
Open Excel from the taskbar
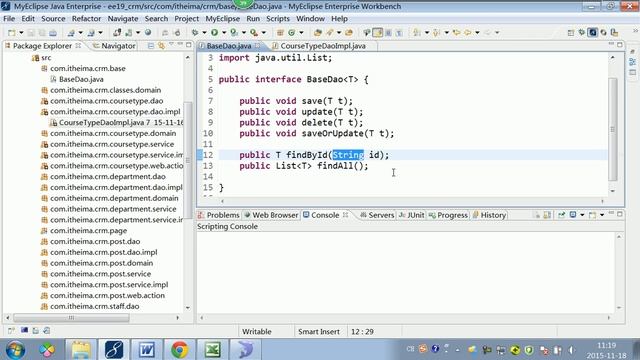212,350
